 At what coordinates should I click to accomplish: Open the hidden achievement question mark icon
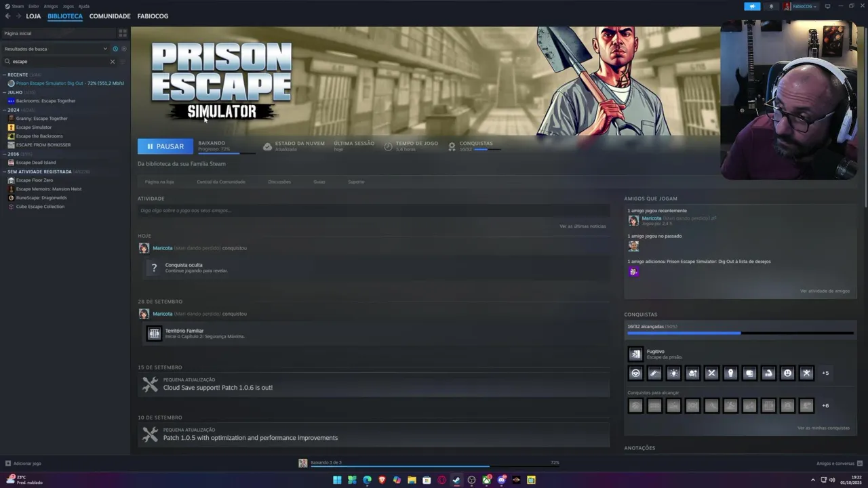tap(154, 268)
